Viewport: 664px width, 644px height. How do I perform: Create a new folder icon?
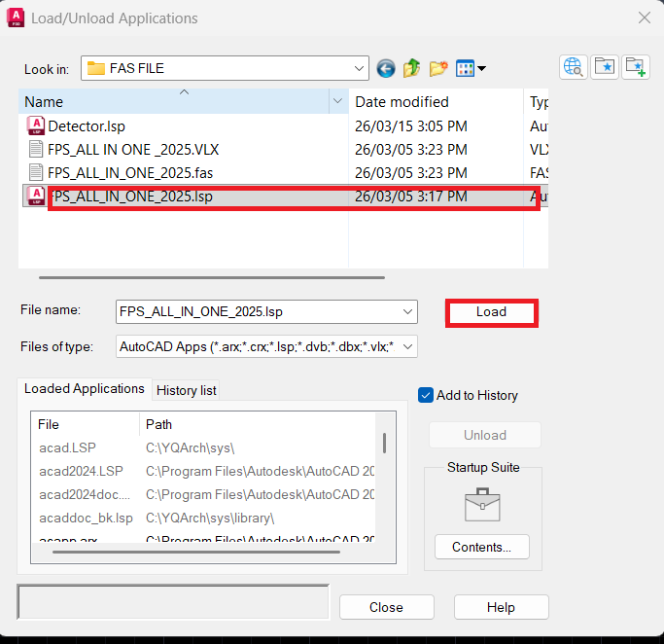(438, 68)
